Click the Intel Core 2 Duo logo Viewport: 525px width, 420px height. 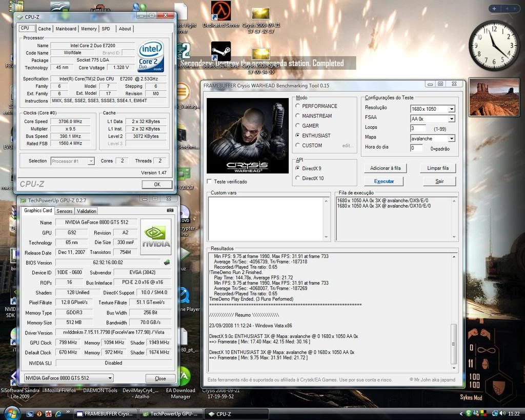(x=151, y=56)
